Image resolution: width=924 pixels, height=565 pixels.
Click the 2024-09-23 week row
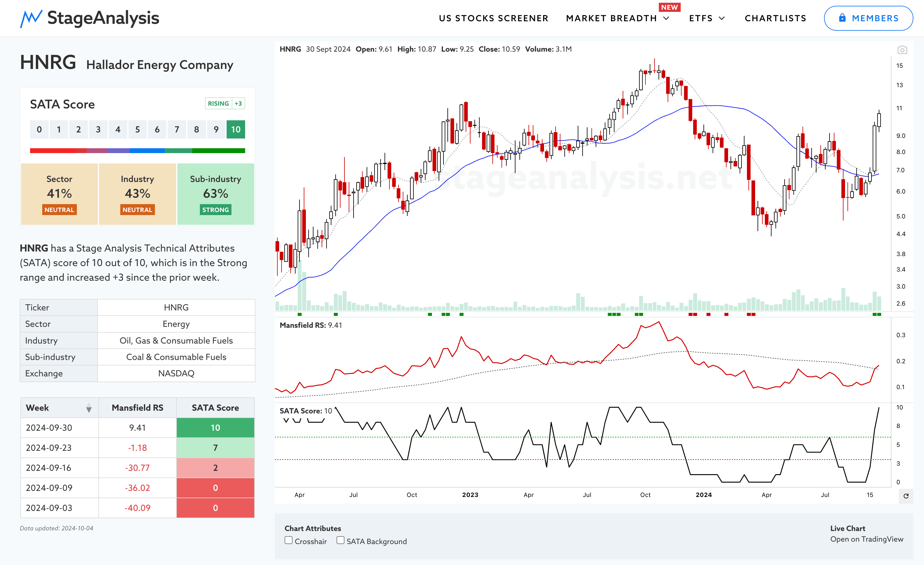[137, 448]
